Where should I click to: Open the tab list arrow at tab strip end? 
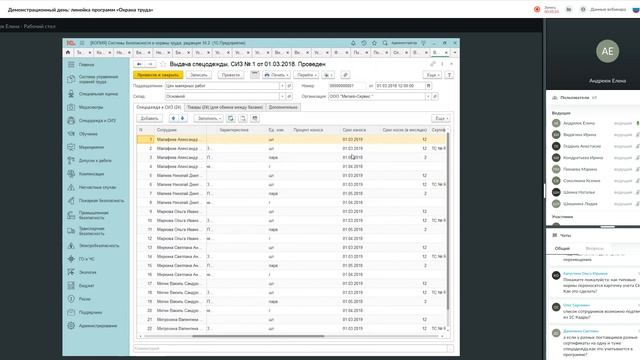click(455, 53)
